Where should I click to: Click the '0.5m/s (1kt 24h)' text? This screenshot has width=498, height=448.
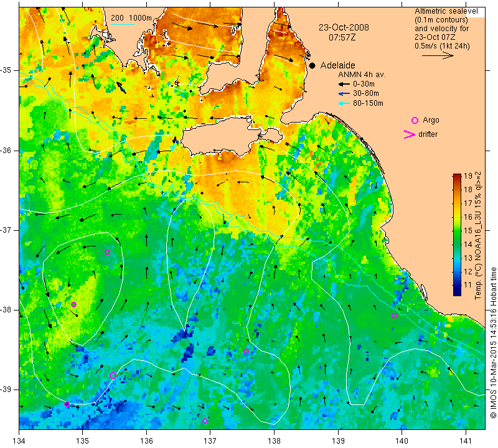point(442,45)
